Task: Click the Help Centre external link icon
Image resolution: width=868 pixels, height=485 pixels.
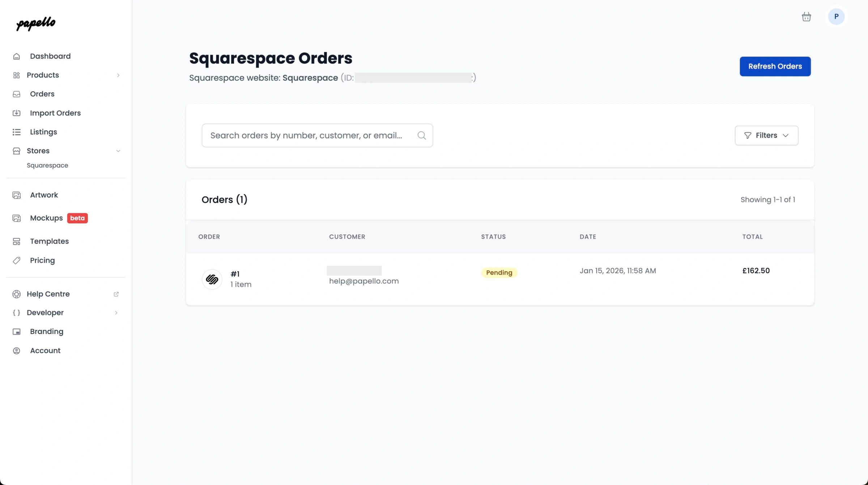Action: [x=116, y=294]
